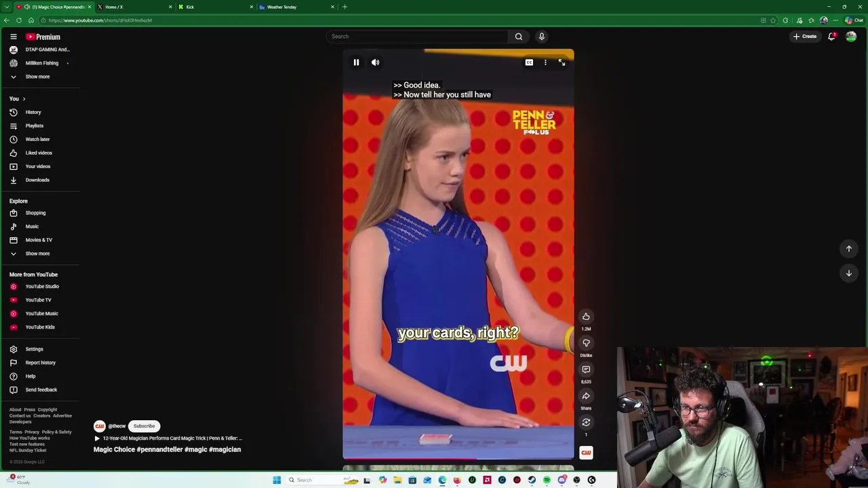Open Liked videos
The height and width of the screenshot is (488, 868).
click(x=39, y=153)
